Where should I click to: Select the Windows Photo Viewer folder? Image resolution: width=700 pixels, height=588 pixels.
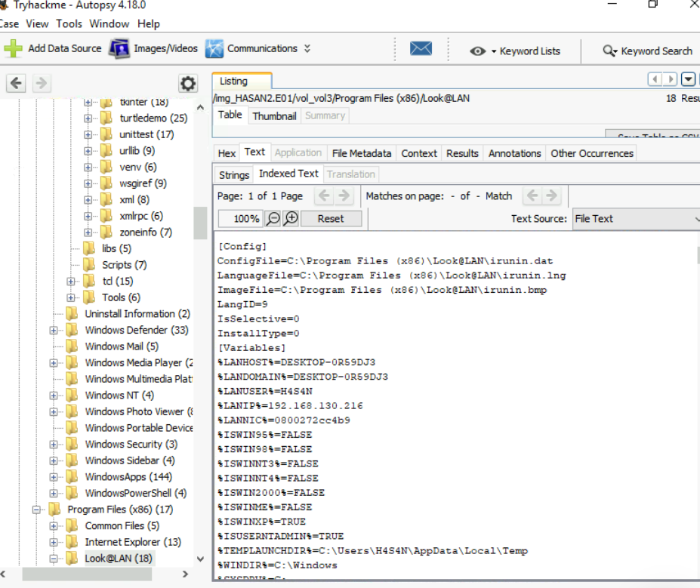(x=139, y=412)
